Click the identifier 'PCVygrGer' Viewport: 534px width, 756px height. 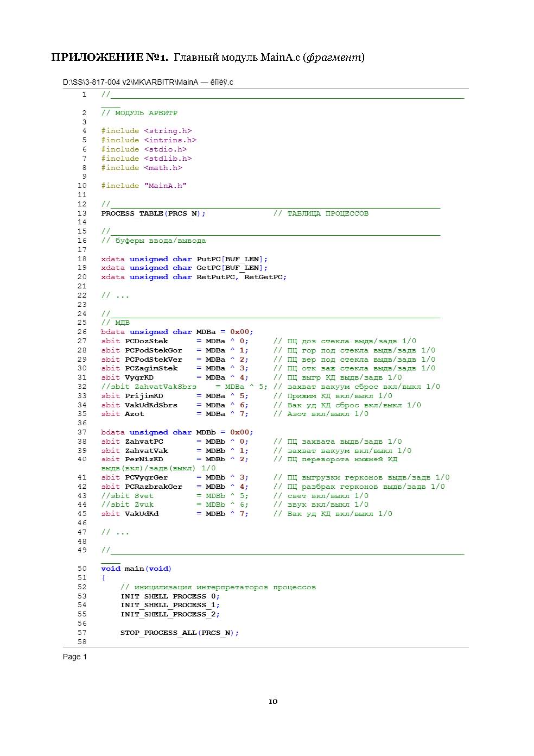147,477
